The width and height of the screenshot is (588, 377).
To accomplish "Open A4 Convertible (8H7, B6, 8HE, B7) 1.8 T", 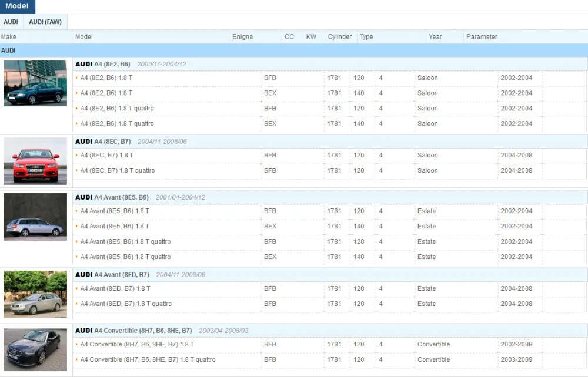I will (137, 345).
